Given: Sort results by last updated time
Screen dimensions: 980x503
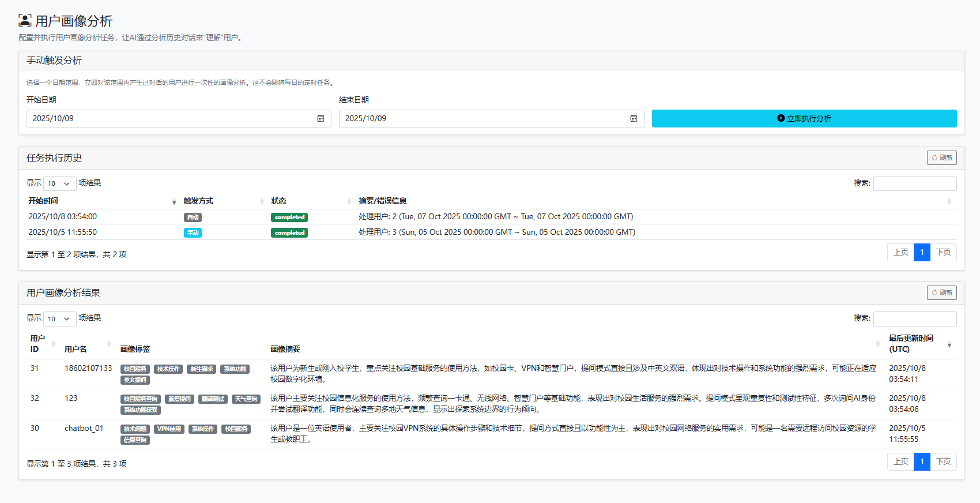Looking at the screenshot, I should [x=919, y=344].
